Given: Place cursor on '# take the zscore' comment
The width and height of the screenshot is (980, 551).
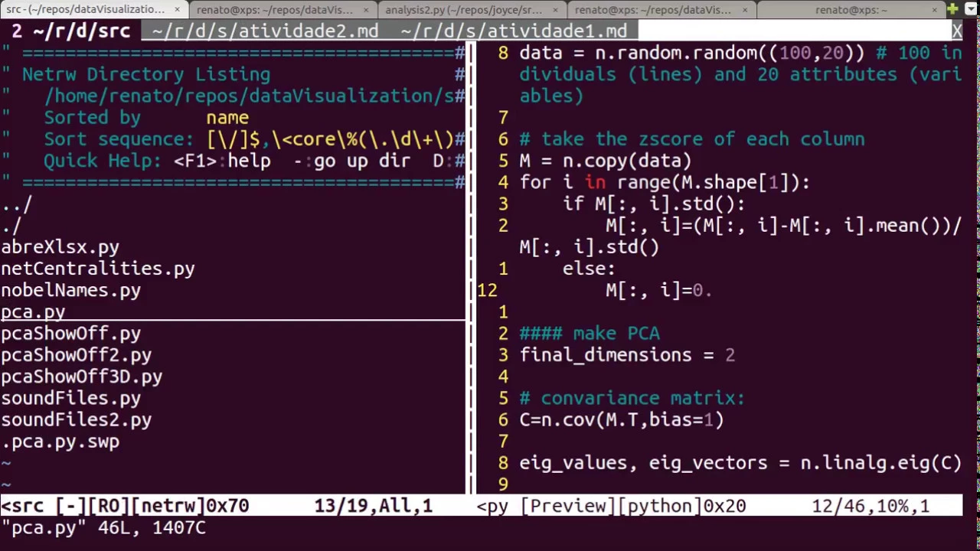Looking at the screenshot, I should pyautogui.click(x=692, y=139).
